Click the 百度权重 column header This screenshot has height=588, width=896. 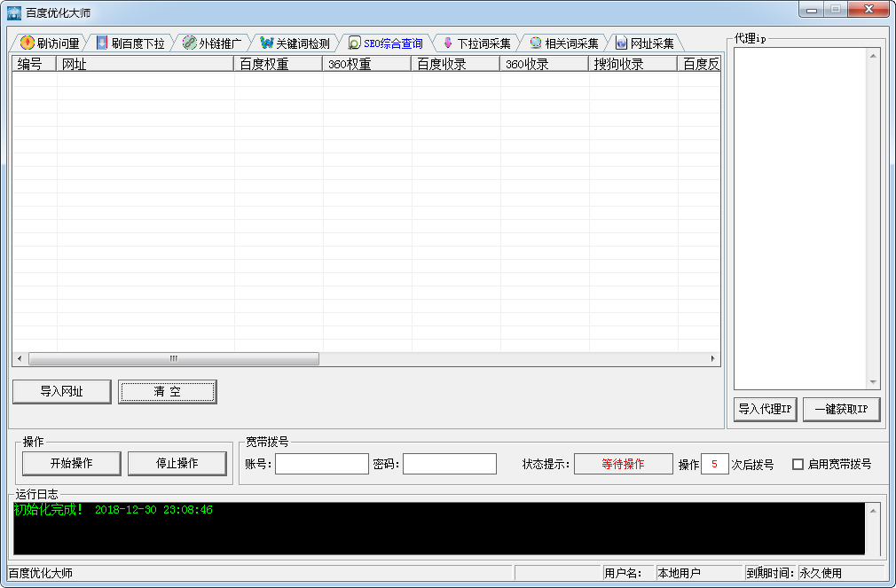(279, 64)
